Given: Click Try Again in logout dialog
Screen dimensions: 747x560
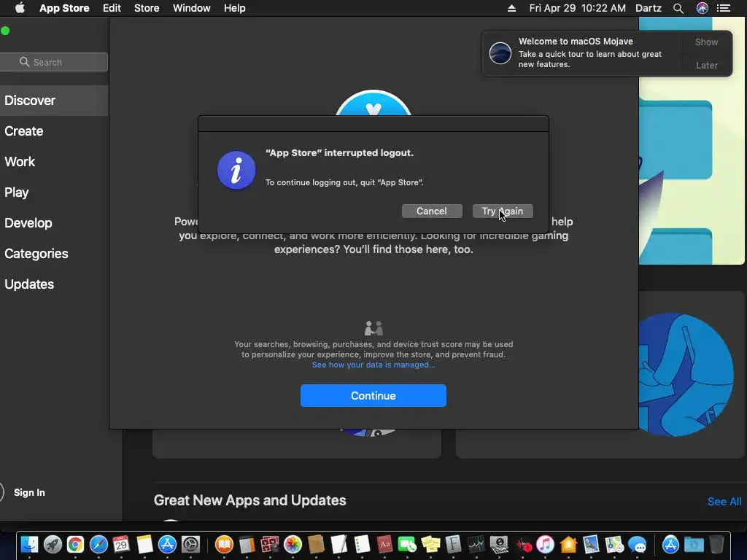Looking at the screenshot, I should 503,211.
